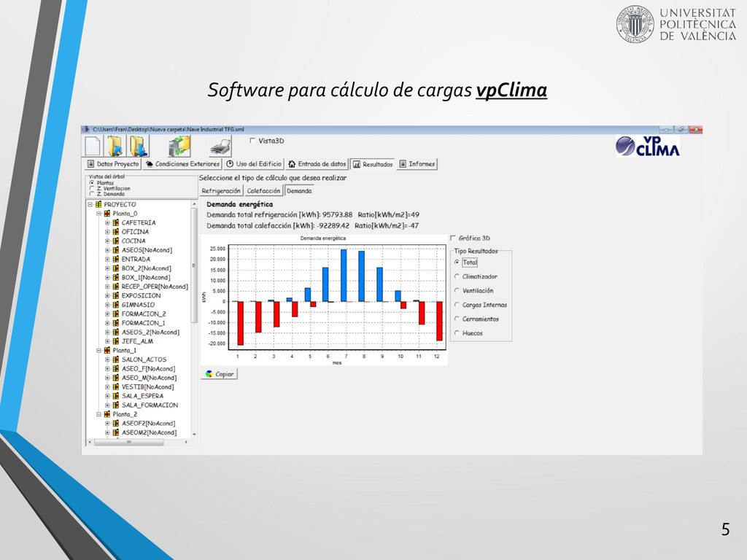
Task: Click the building icon beside SALON_ACTOS
Action: (x=116, y=359)
